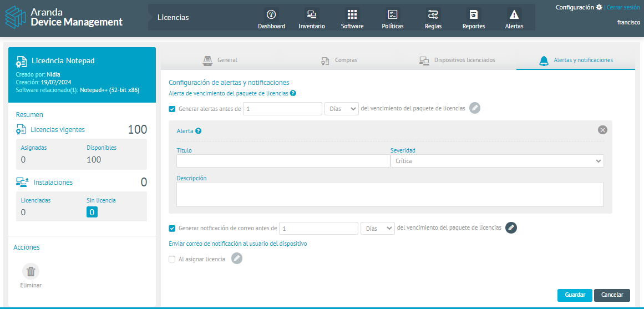Click the Licencias vigentes total 100
The height and width of the screenshot is (309, 644).
pos(137,129)
